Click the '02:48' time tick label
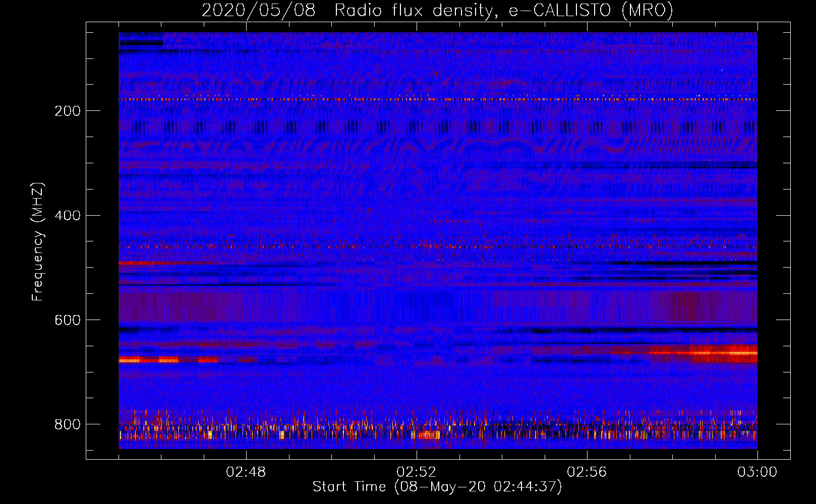816x504 pixels. point(246,472)
